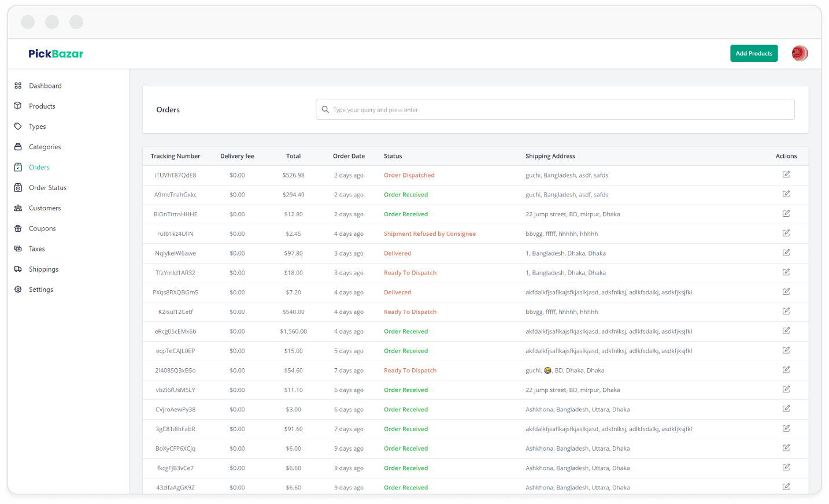Viewport: 829px width, 504px height.
Task: Go to the Order Status page
Action: click(x=47, y=188)
